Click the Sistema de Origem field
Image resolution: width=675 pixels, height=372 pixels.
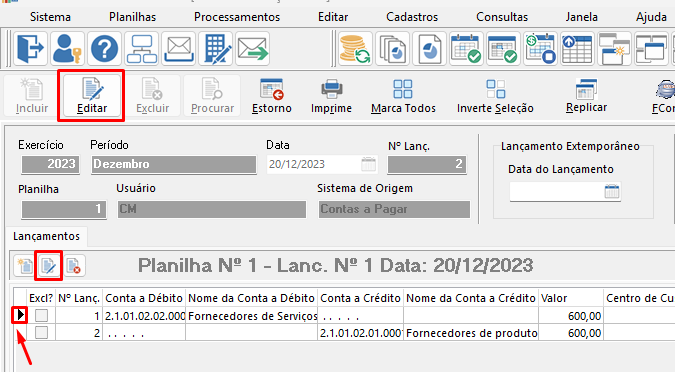tap(394, 209)
